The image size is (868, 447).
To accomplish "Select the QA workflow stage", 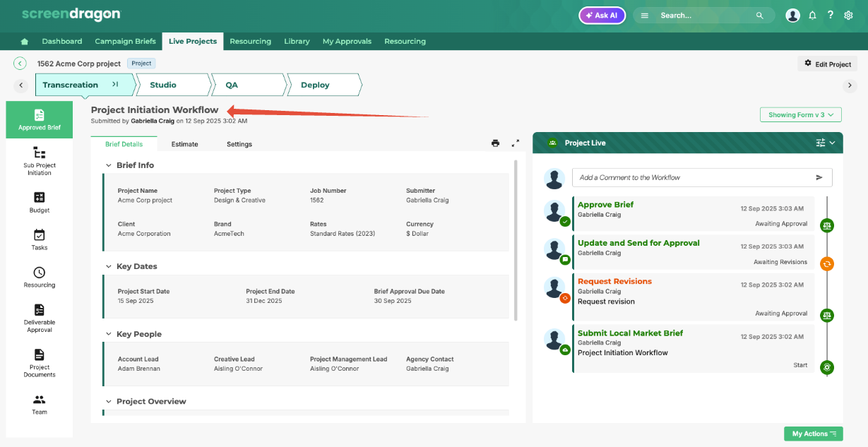I will 249,85.
